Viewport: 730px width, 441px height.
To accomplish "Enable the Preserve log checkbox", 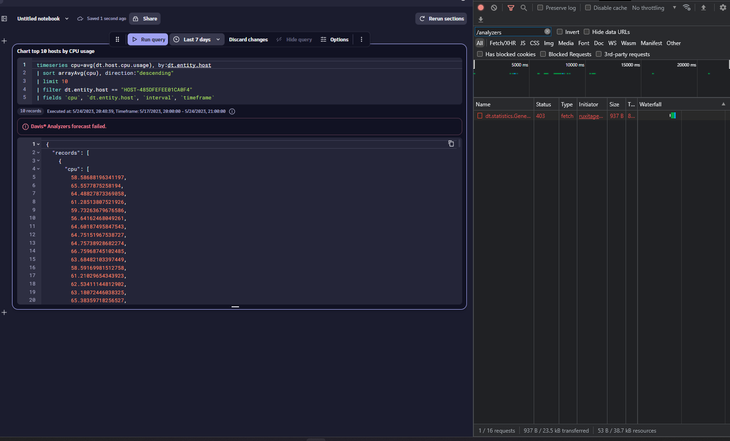I will coord(540,8).
